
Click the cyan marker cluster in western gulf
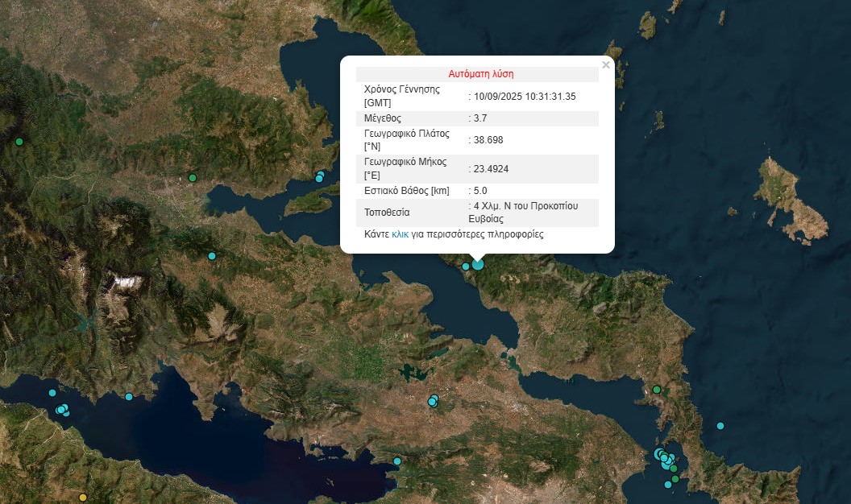61,410
